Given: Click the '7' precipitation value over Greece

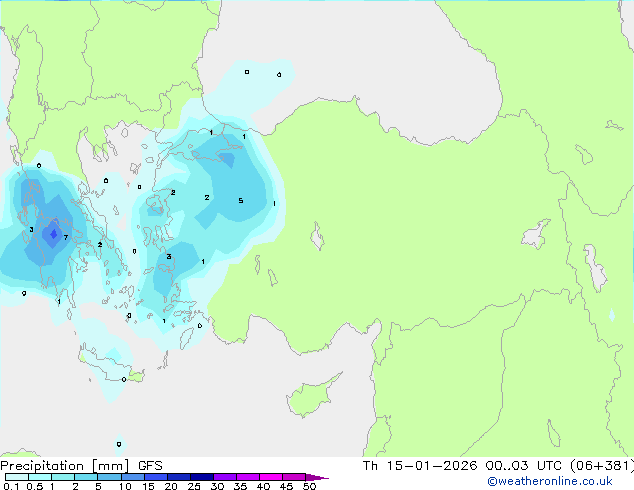Looking at the screenshot, I should (x=66, y=237).
